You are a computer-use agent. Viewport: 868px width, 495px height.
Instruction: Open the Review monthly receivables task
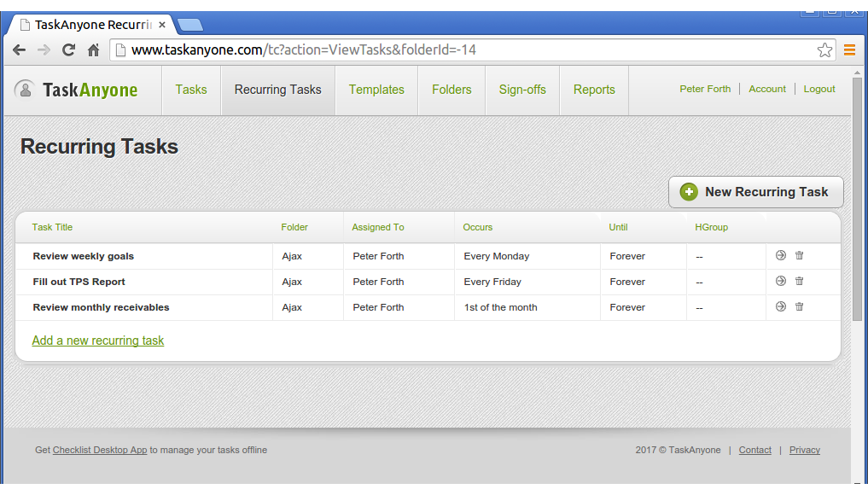tap(101, 307)
